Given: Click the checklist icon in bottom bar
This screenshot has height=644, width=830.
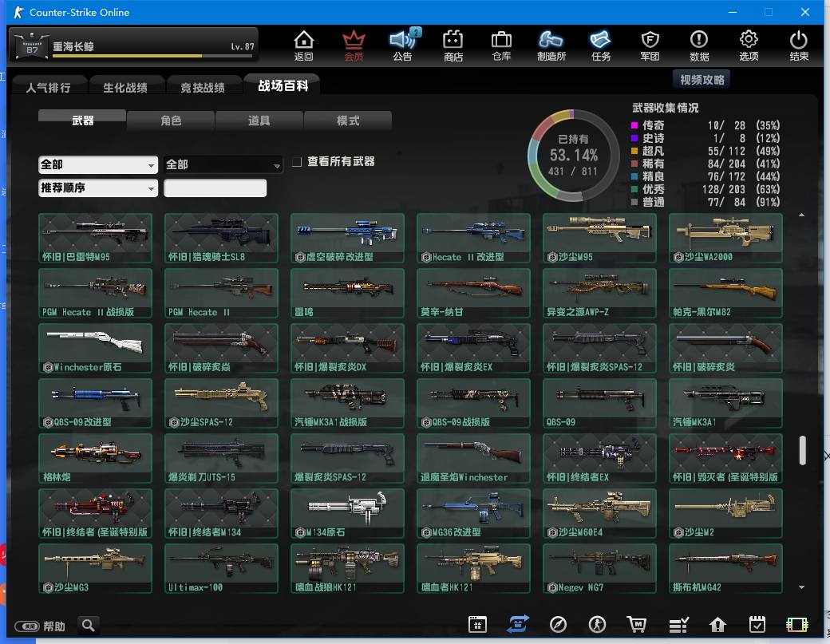Looking at the screenshot, I should [678, 625].
